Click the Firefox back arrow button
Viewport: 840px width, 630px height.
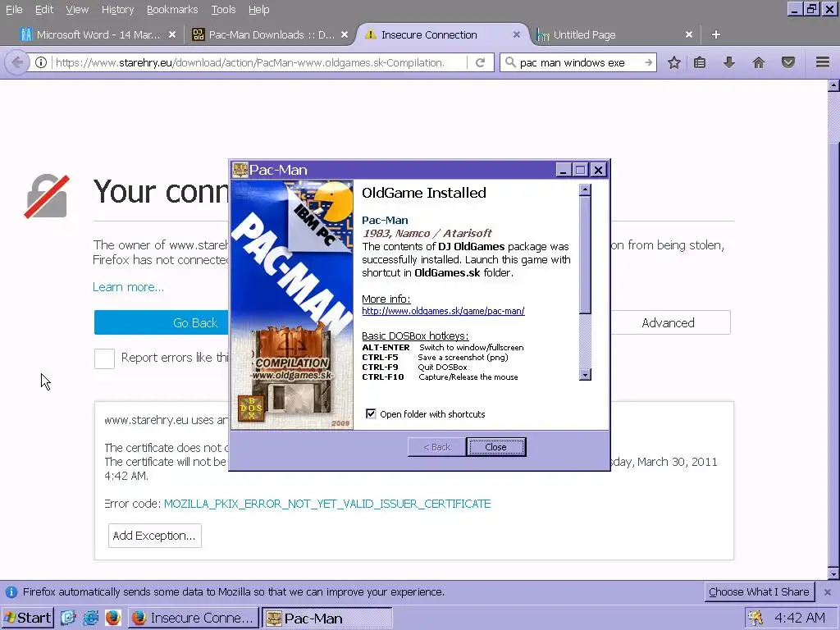(x=17, y=62)
